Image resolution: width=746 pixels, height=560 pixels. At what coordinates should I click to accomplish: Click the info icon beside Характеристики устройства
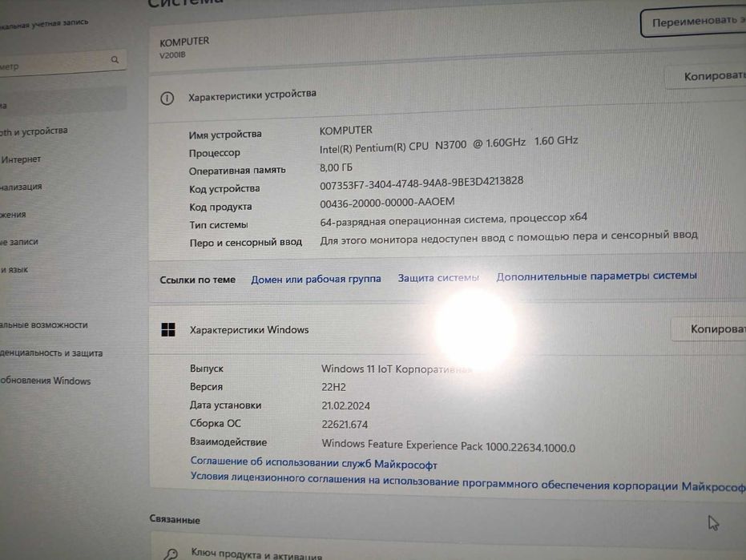(167, 98)
